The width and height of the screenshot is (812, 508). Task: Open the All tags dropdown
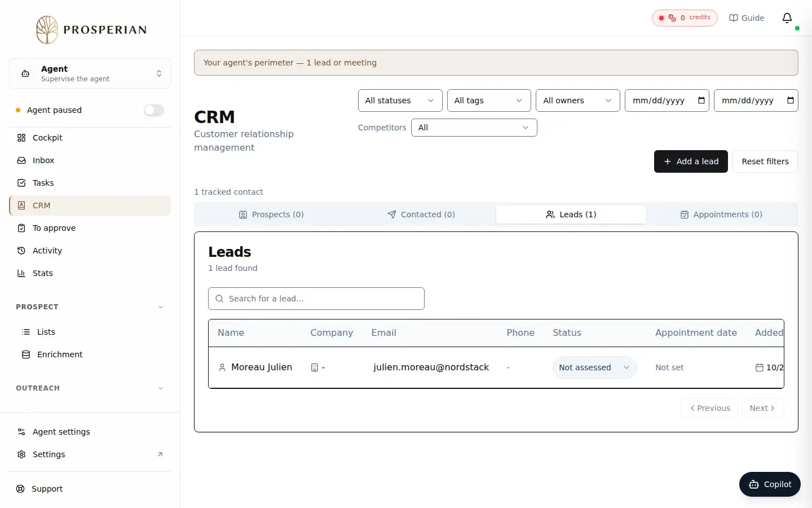(489, 100)
